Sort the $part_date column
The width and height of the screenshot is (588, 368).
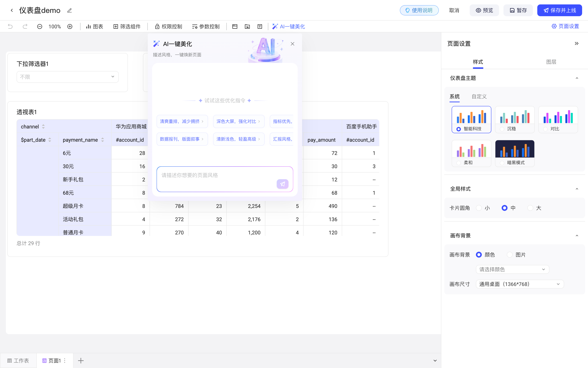tap(50, 140)
